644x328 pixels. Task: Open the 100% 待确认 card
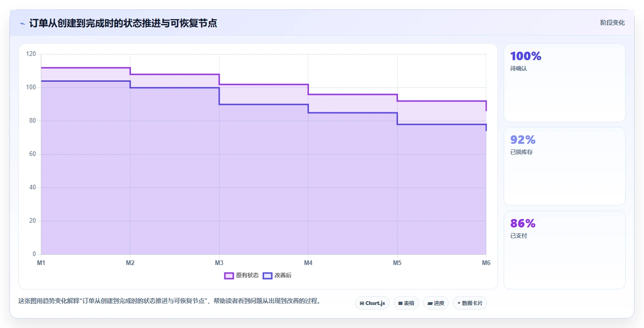point(565,83)
